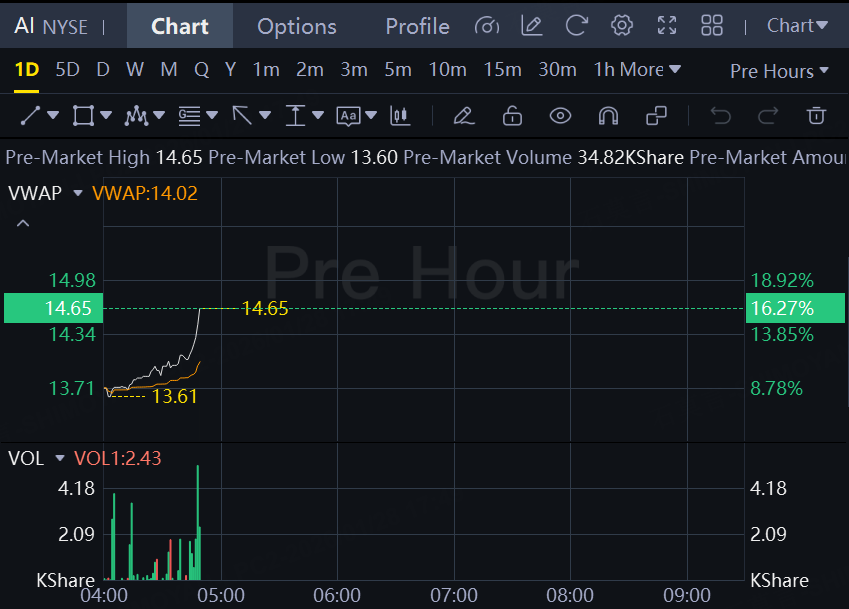Switch to the Options tab
The image size is (849, 609).
click(x=297, y=26)
